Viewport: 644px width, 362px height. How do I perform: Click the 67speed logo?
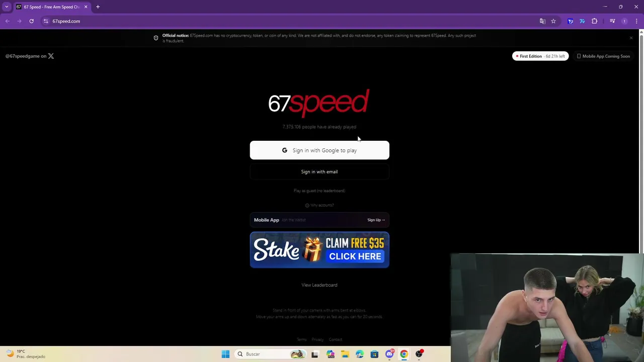(x=319, y=103)
